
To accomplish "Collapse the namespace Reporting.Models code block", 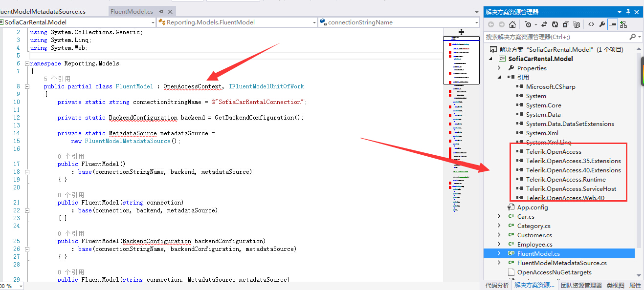I will point(27,63).
